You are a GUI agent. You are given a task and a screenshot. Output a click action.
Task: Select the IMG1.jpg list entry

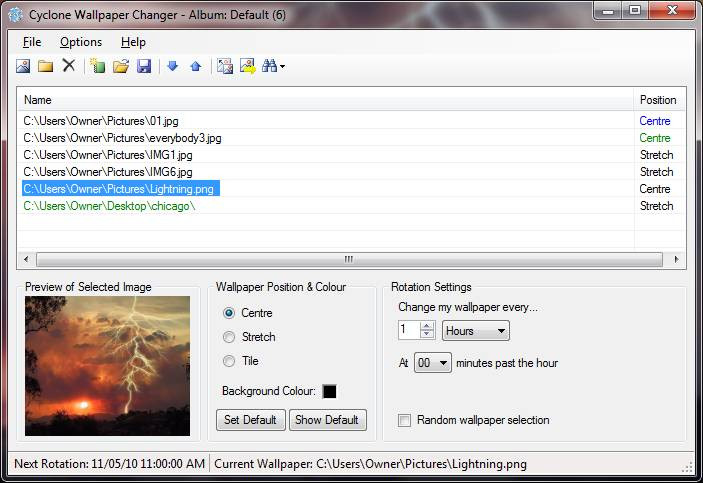(x=108, y=155)
